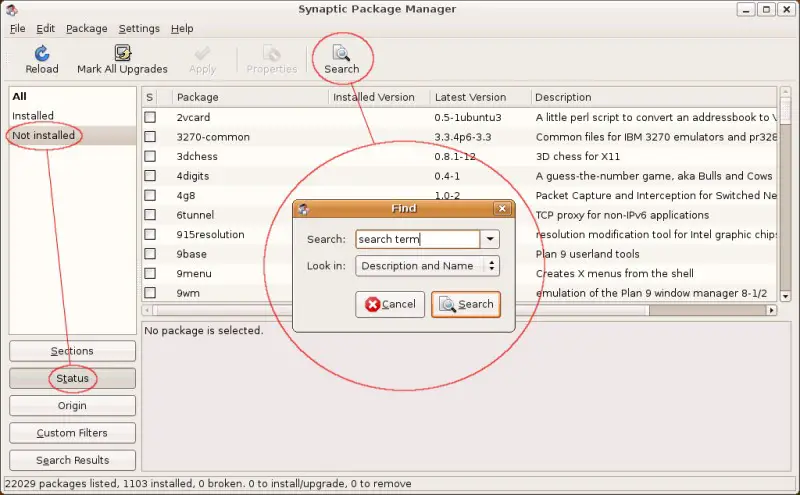This screenshot has width=800, height=495.
Task: Sort by Installed Version column header
Action: pos(379,97)
